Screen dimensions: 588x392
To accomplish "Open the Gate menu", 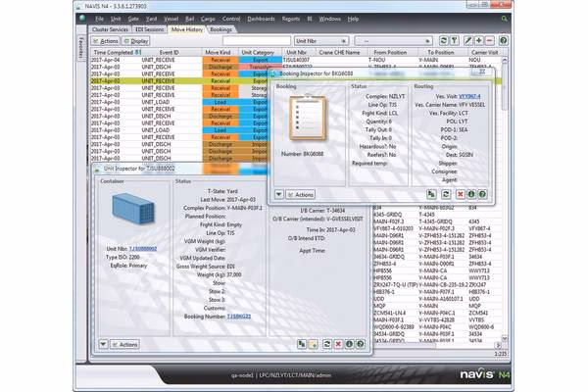I will [x=133, y=19].
